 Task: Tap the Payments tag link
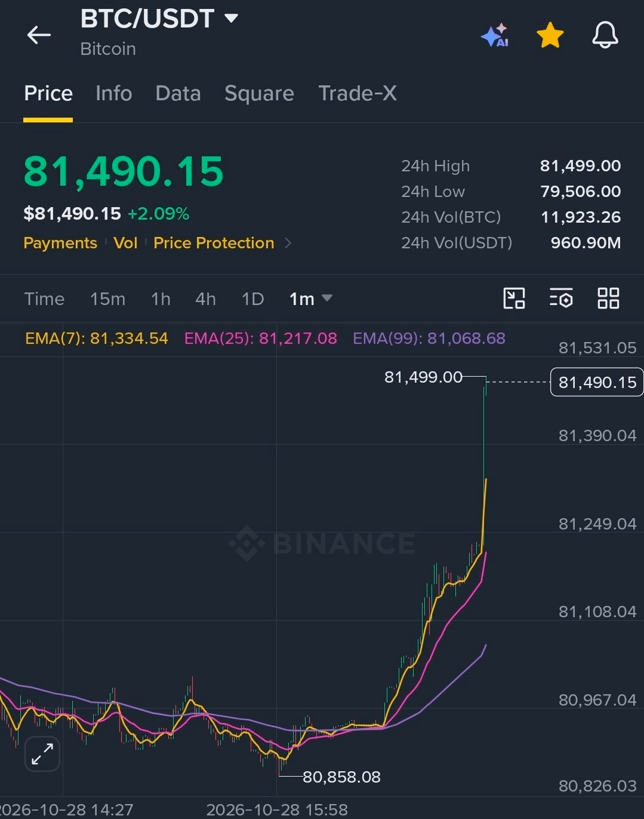60,243
